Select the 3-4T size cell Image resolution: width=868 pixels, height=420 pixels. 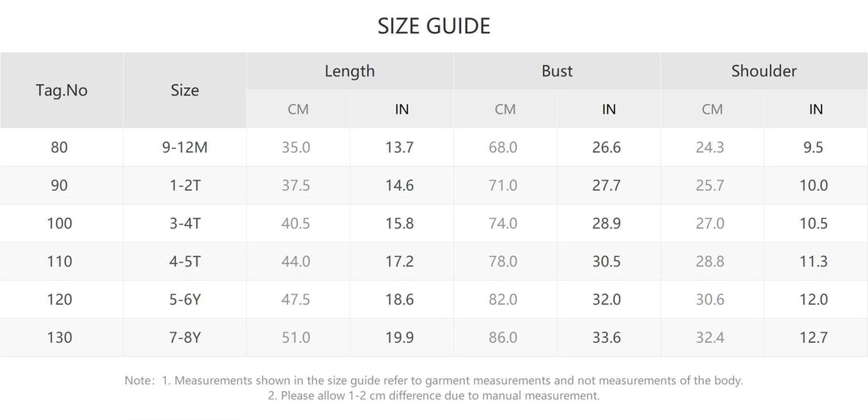[185, 224]
